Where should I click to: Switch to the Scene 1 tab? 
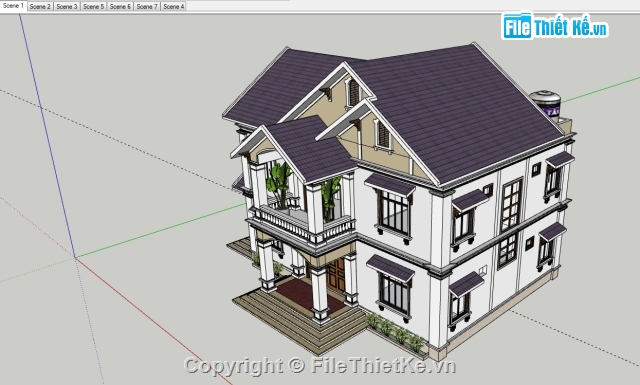coord(13,6)
